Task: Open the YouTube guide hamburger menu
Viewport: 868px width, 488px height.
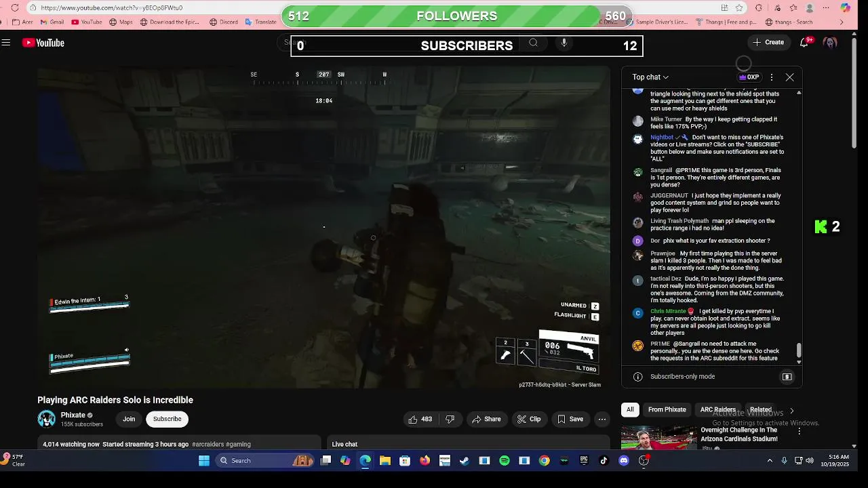Action: tap(6, 43)
